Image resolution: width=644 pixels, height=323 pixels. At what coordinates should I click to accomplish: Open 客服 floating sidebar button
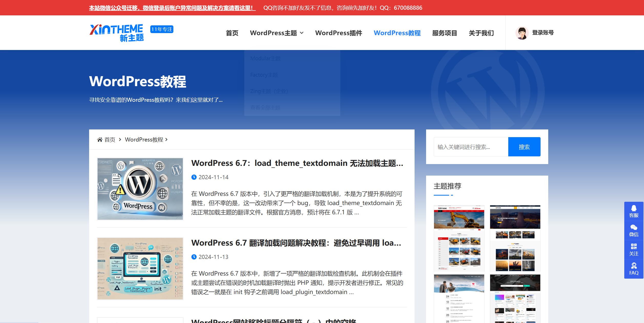pos(634,211)
